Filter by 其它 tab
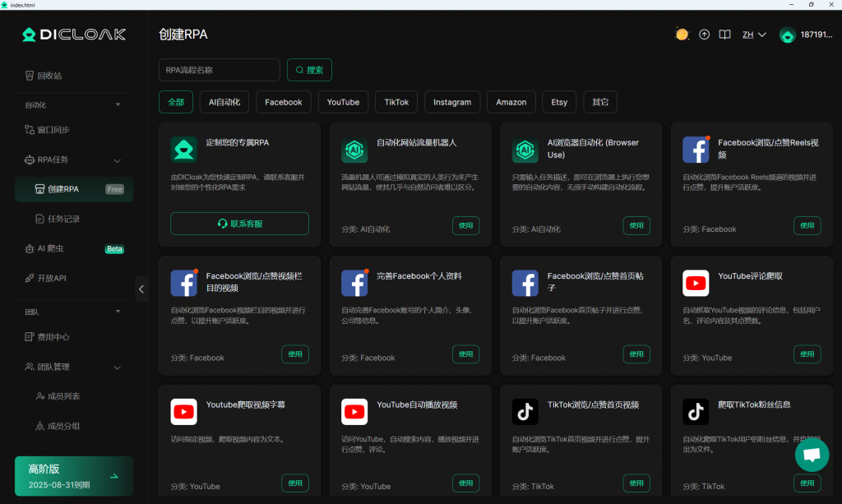842x504 pixels. coord(600,102)
